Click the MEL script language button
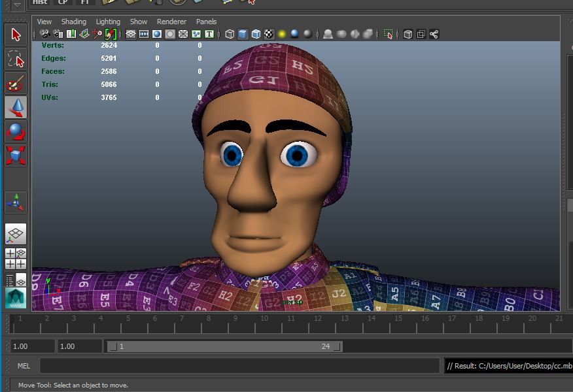 point(24,366)
